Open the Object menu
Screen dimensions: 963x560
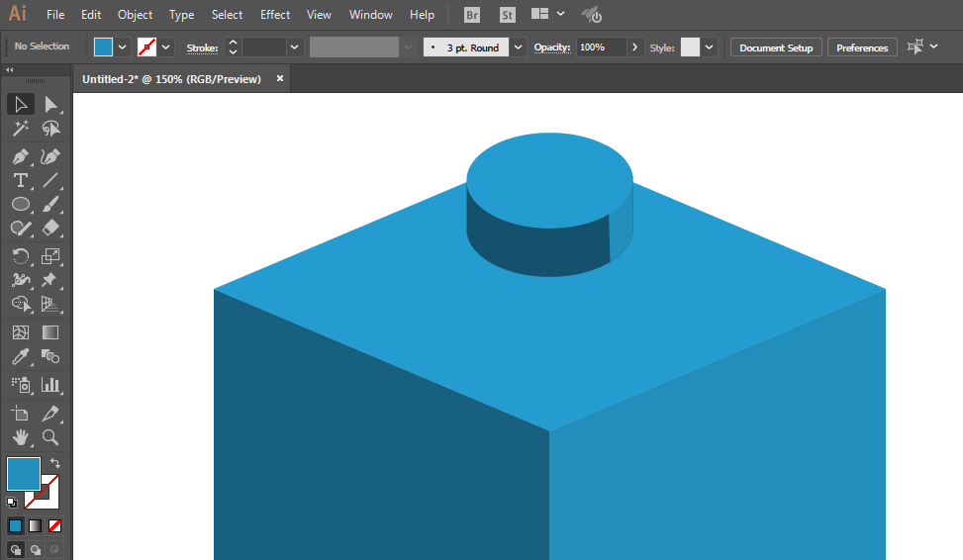click(136, 15)
